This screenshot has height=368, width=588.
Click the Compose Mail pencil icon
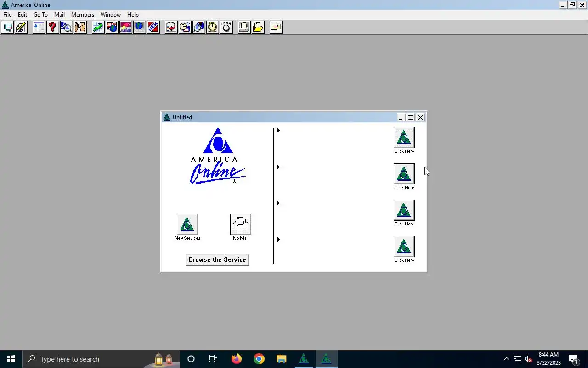[x=21, y=27]
